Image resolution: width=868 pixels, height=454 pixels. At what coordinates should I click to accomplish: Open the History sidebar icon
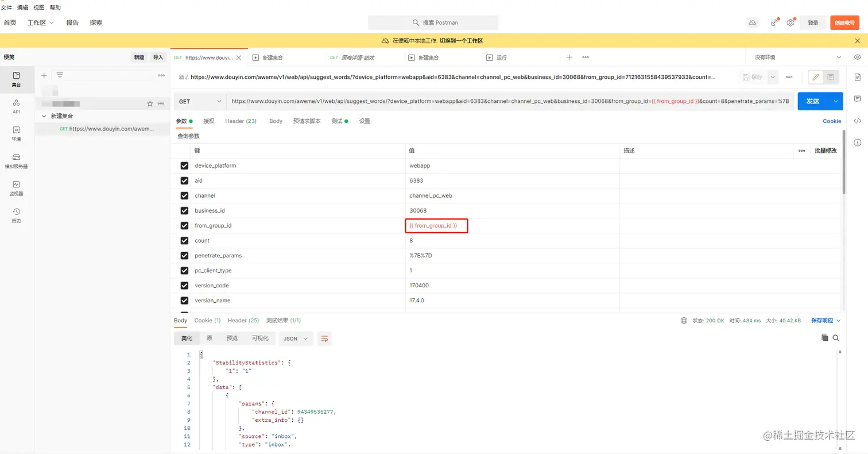pos(16,215)
